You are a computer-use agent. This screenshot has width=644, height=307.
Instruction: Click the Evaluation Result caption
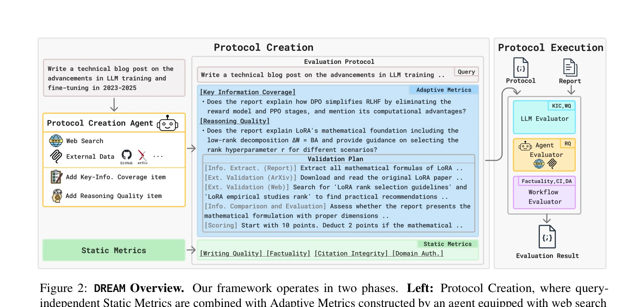[x=547, y=256]
